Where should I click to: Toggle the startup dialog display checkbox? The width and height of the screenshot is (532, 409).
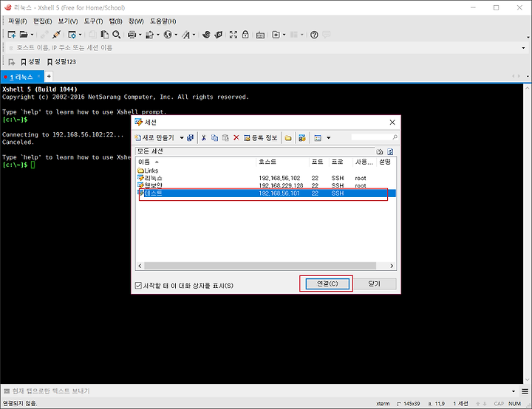[x=138, y=286]
